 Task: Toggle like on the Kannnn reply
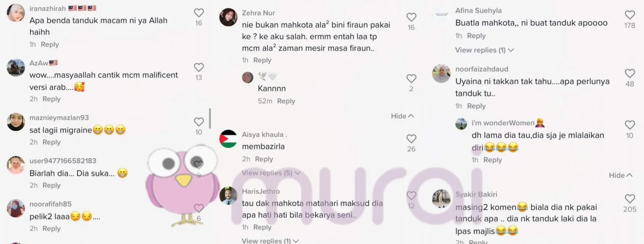tap(411, 78)
